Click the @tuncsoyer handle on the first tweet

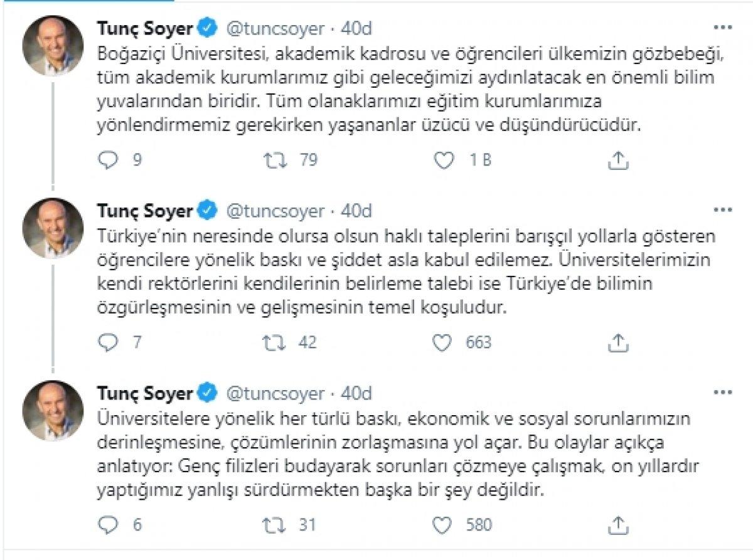[270, 28]
